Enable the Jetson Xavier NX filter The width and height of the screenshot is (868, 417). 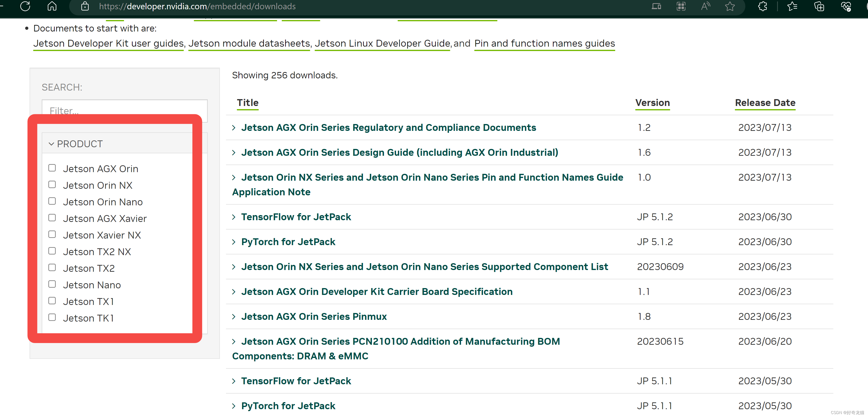pos(52,234)
